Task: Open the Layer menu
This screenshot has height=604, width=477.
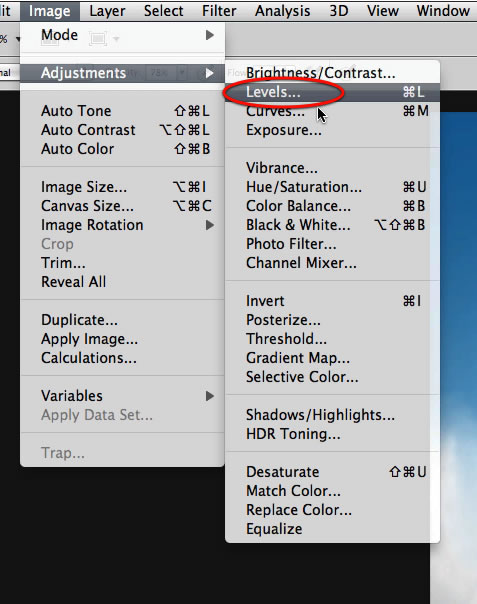Action: point(107,11)
